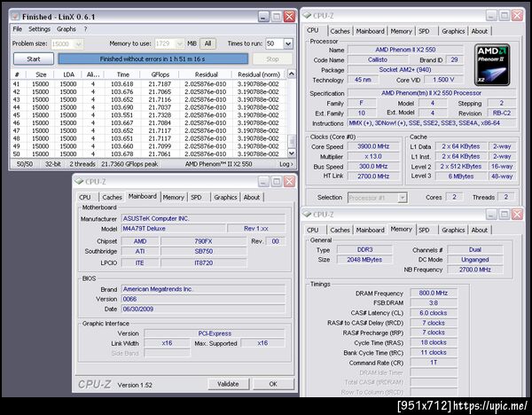This screenshot has height=415, width=532.
Task: Open the Graphs menu in LinX
Action: tap(66, 29)
